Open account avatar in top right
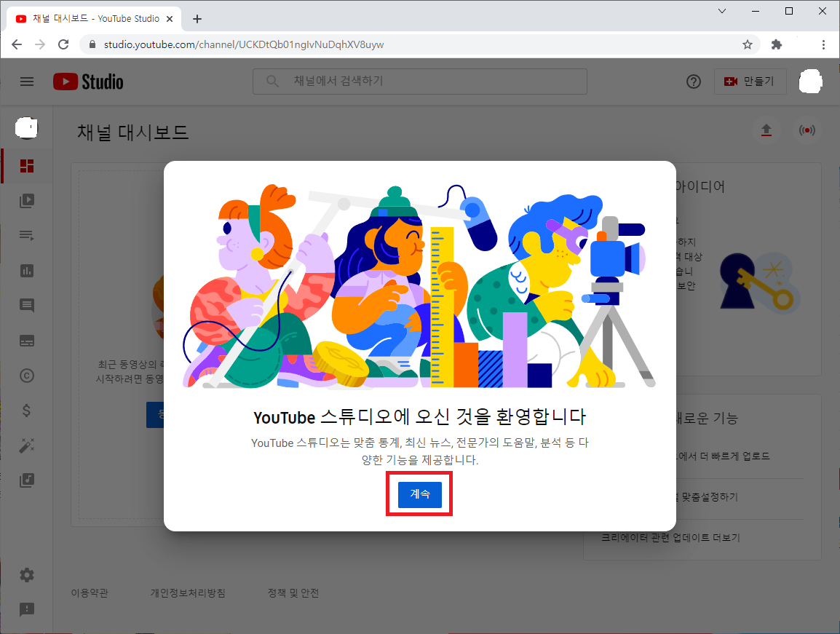Viewport: 840px width, 634px height. point(810,82)
